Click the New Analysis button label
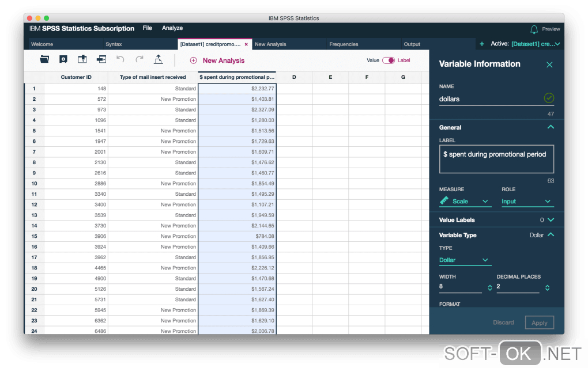 point(224,60)
